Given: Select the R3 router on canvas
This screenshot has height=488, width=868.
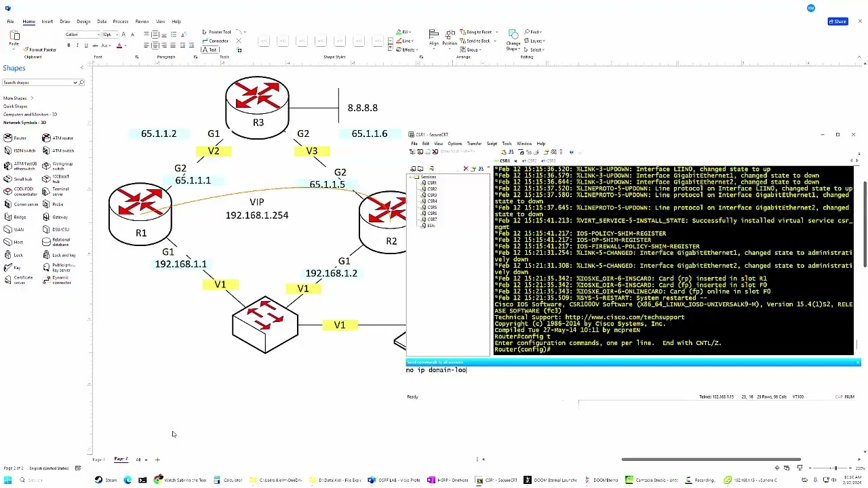Looking at the screenshot, I should pos(257,107).
